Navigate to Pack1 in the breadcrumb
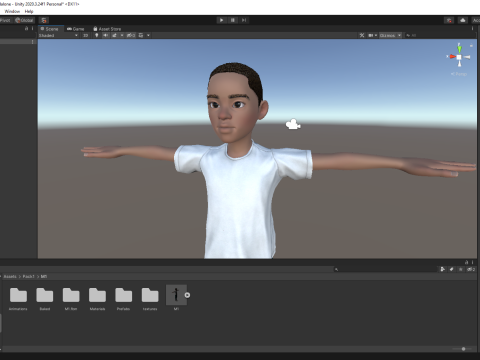The image size is (480, 360). click(28, 277)
